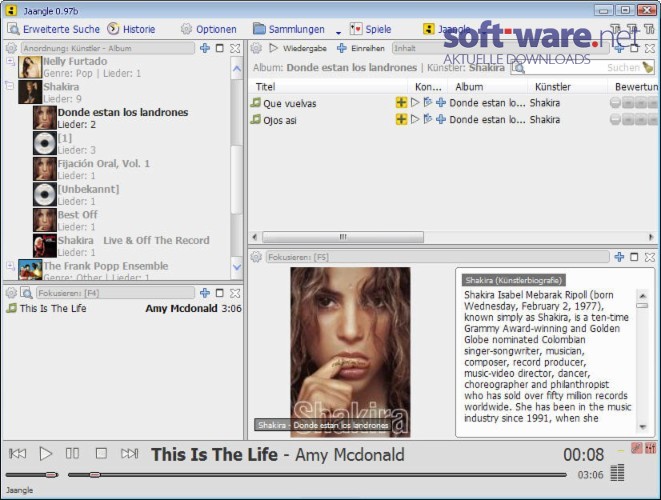The height and width of the screenshot is (500, 661).
Task: Select This Is The Life playlist entry
Action: point(124,309)
